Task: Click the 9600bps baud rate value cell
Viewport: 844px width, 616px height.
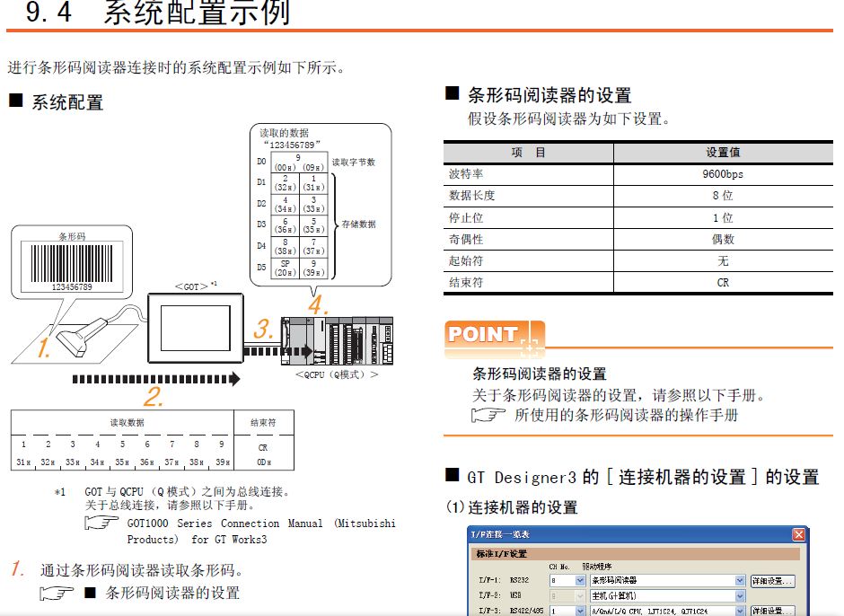Action: coord(723,174)
